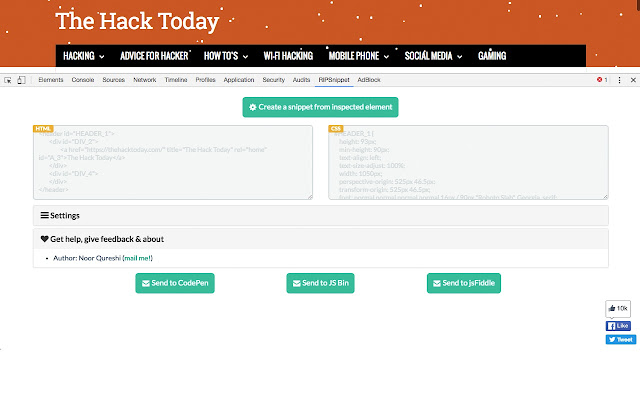Switch to the Elements tab
This screenshot has width=640, height=400.
point(51,80)
